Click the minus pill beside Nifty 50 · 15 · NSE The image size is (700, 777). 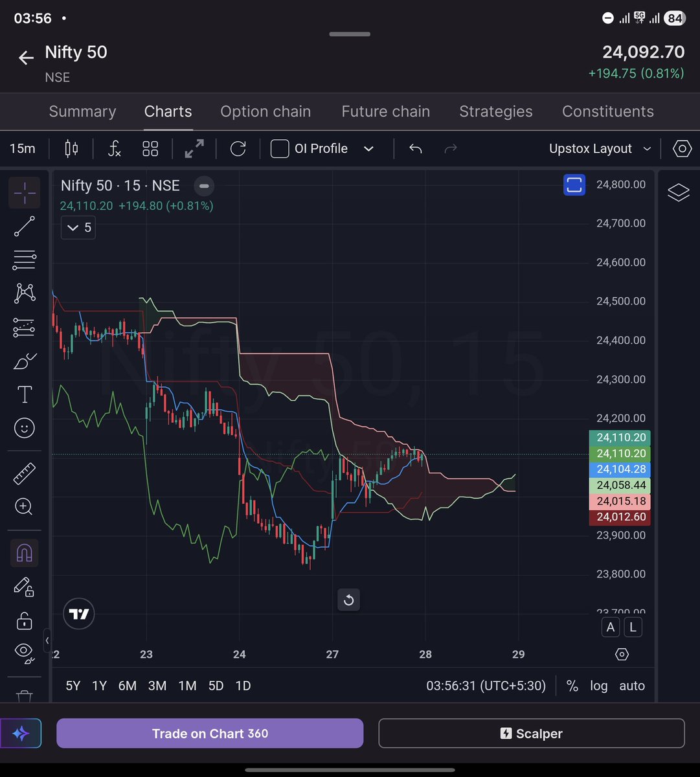pyautogui.click(x=204, y=186)
